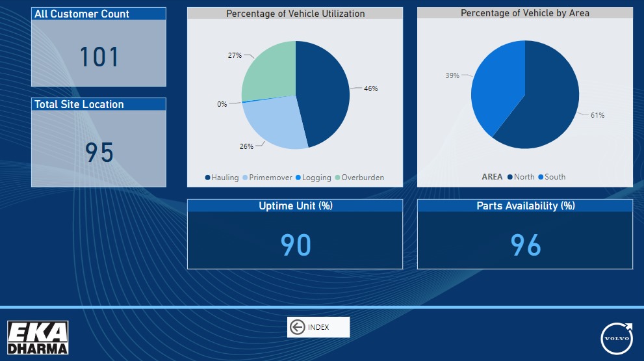This screenshot has height=361, width=644.
Task: Click the Total Site Location card header
Action: pyautogui.click(x=99, y=104)
